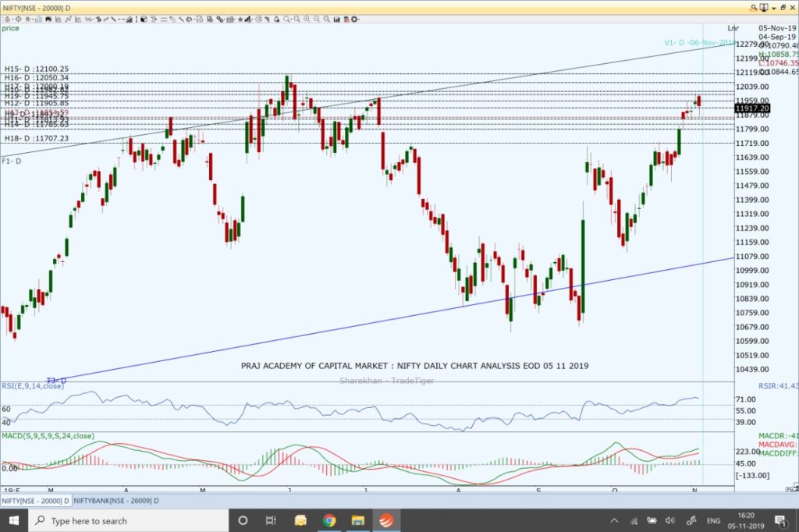799x532 pixels.
Task: Select the diagonal trend line drawing tool
Action: [113, 20]
